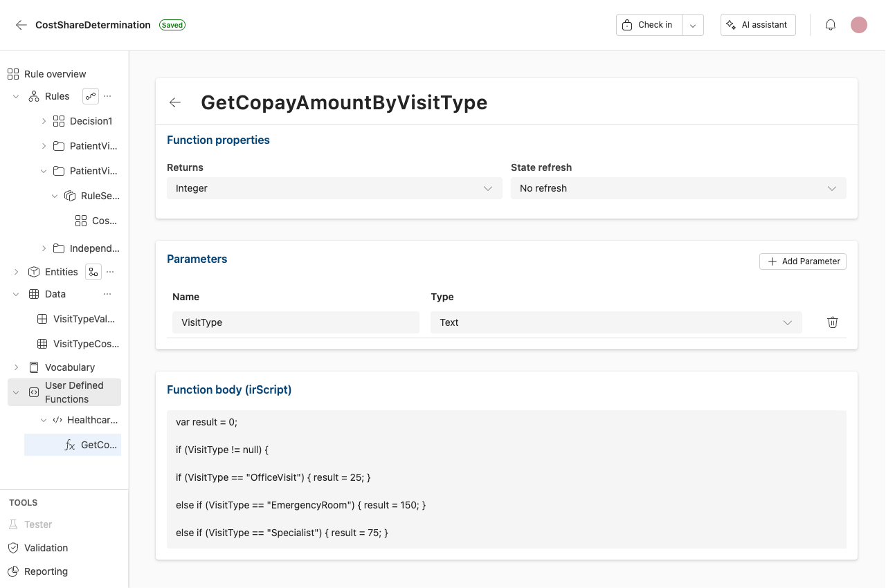Screen dimensions: 886x588
Task: Open the Validation tool
Action: (44, 547)
